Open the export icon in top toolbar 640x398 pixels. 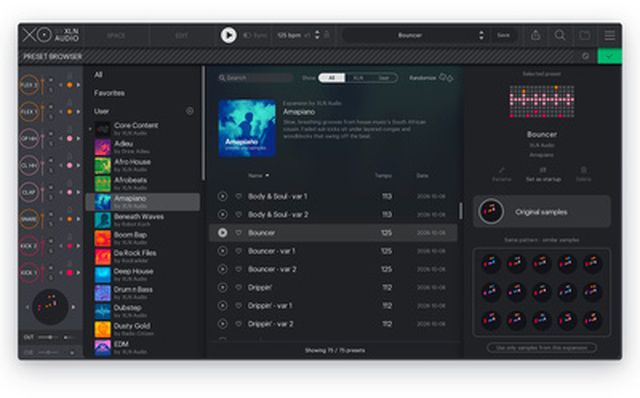click(536, 35)
